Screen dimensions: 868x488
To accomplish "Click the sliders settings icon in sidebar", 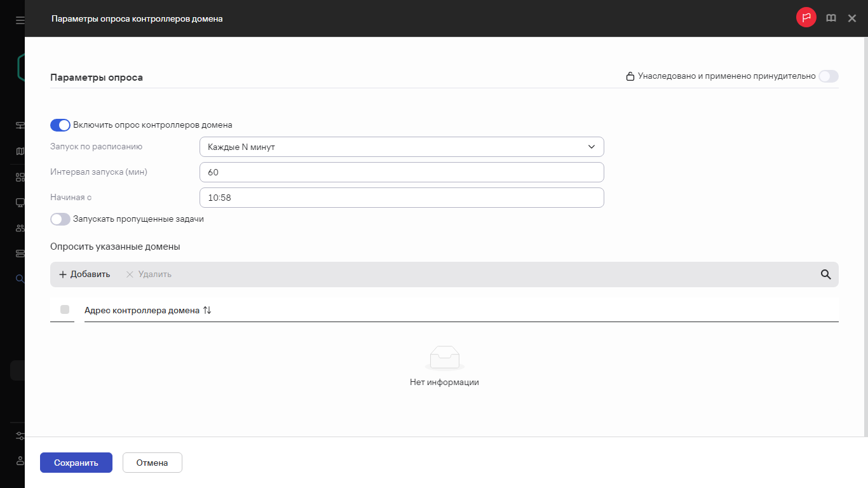I will (x=20, y=436).
